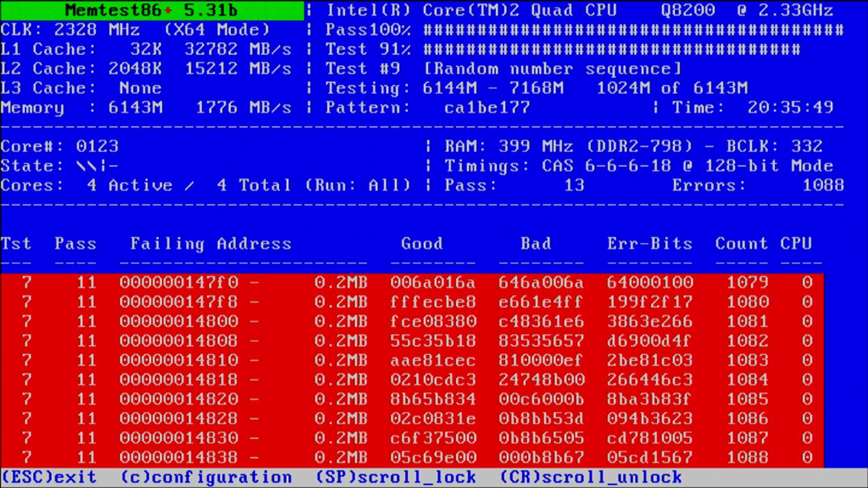Toggle scroll lock via (SP)scroll_lock
This screenshot has width=868, height=488.
pyautogui.click(x=396, y=476)
